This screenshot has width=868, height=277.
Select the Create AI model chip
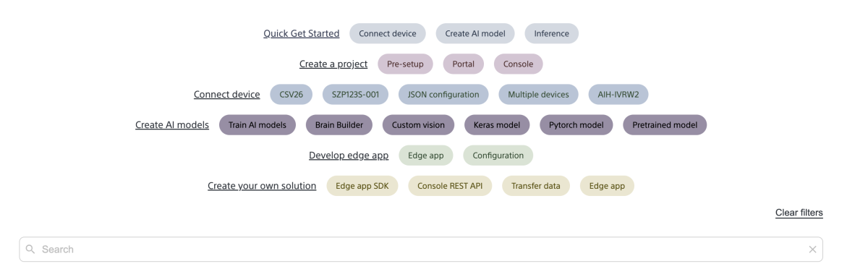pyautogui.click(x=475, y=33)
